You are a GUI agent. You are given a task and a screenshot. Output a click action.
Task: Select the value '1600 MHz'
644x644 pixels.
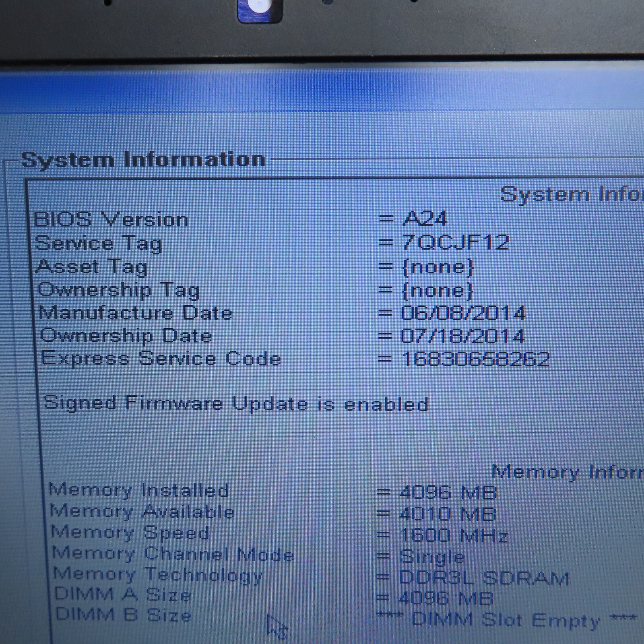click(454, 536)
